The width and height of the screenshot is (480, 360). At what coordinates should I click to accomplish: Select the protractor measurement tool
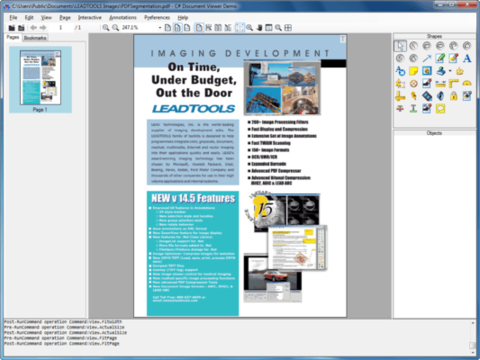[x=467, y=83]
